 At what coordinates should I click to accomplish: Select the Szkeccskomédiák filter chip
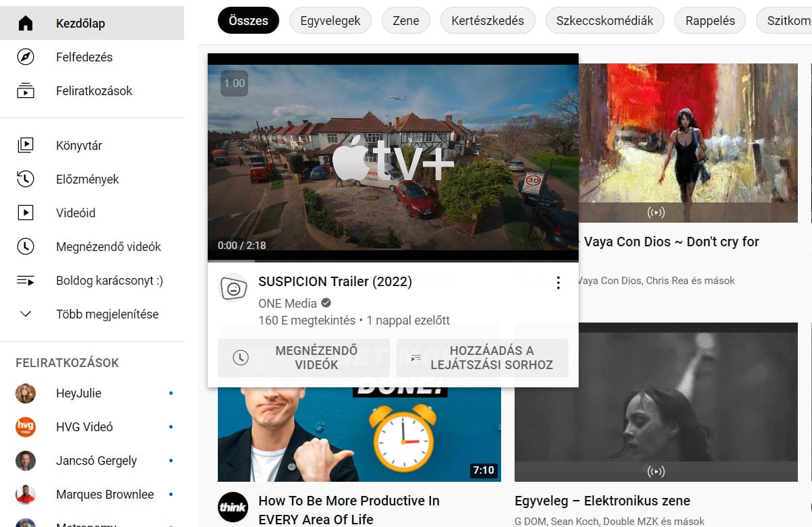(605, 20)
